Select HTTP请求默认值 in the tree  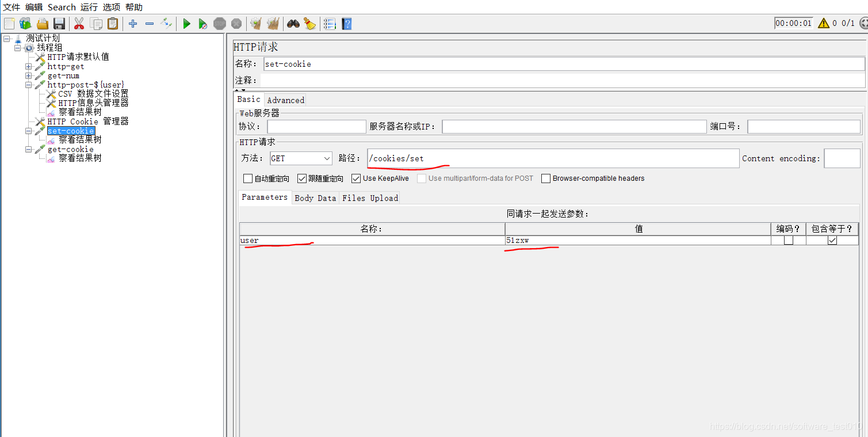pos(78,57)
